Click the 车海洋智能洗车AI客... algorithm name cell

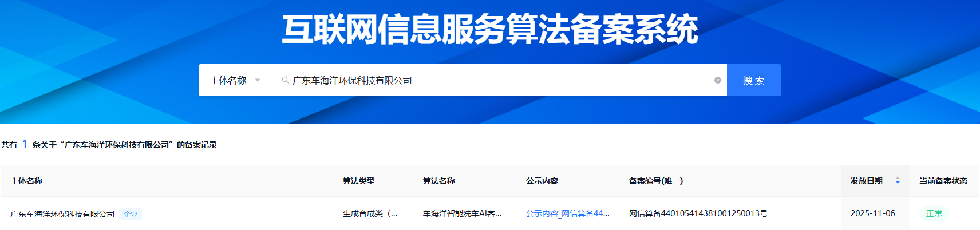[462, 213]
